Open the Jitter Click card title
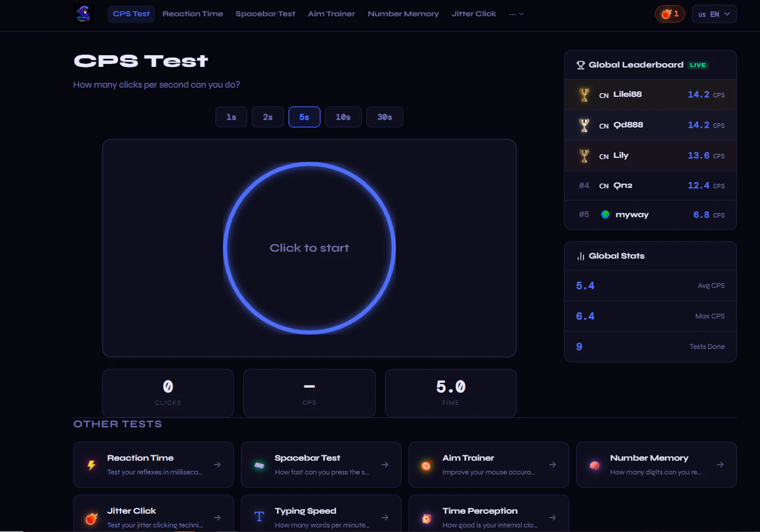Image resolution: width=760 pixels, height=532 pixels. (132, 511)
